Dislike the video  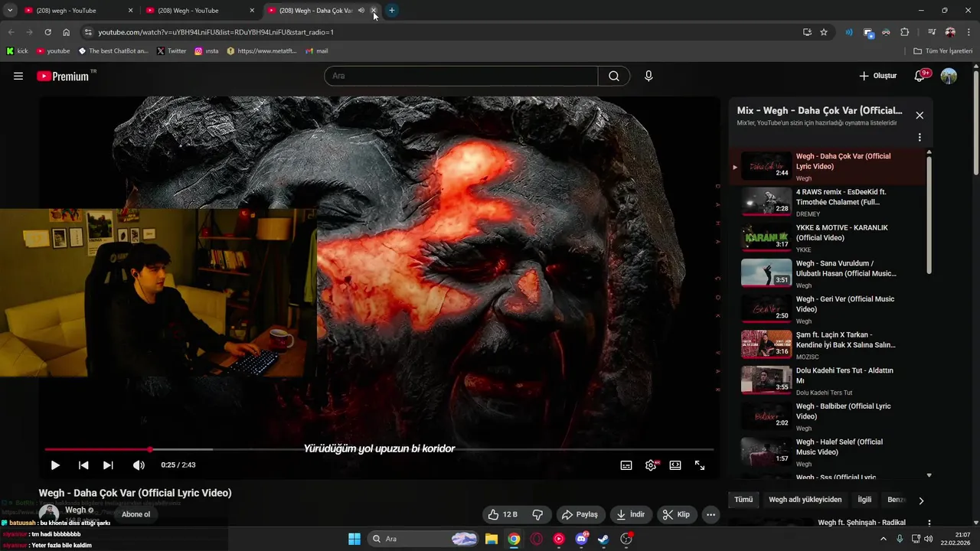coord(537,514)
